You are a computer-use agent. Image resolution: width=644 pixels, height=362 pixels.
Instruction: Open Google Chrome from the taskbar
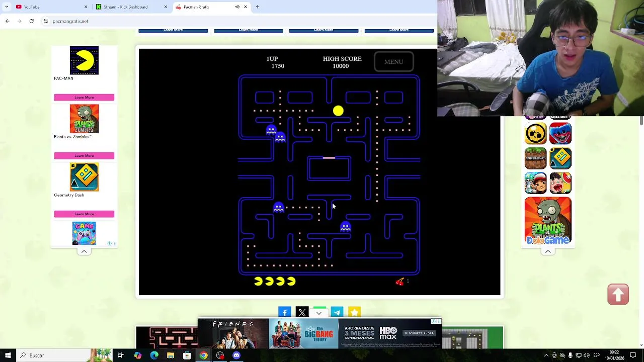pos(203,355)
